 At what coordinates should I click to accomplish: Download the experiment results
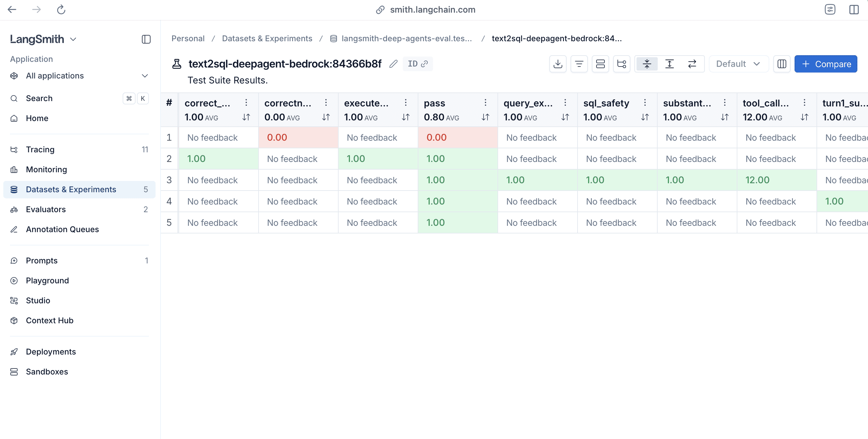558,64
